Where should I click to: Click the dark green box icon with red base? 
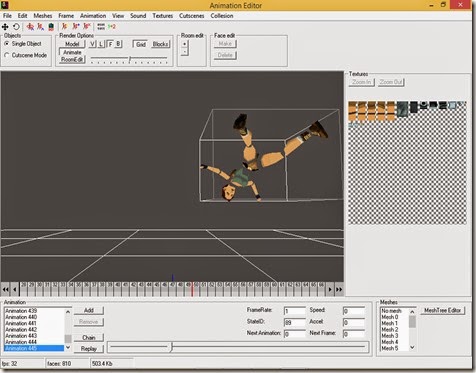[x=51, y=27]
